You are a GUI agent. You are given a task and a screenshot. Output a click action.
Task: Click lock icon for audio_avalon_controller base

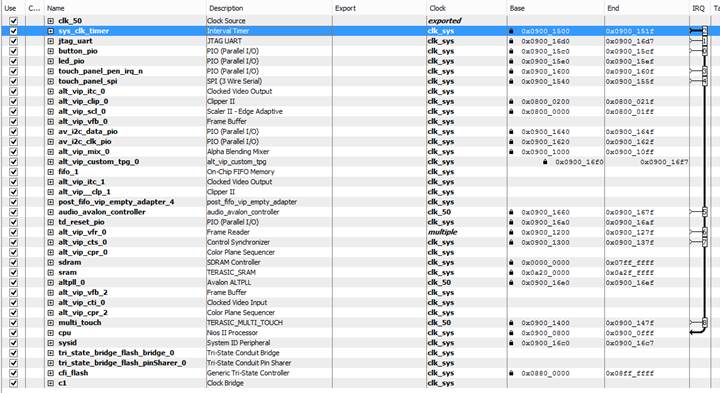[x=511, y=212]
